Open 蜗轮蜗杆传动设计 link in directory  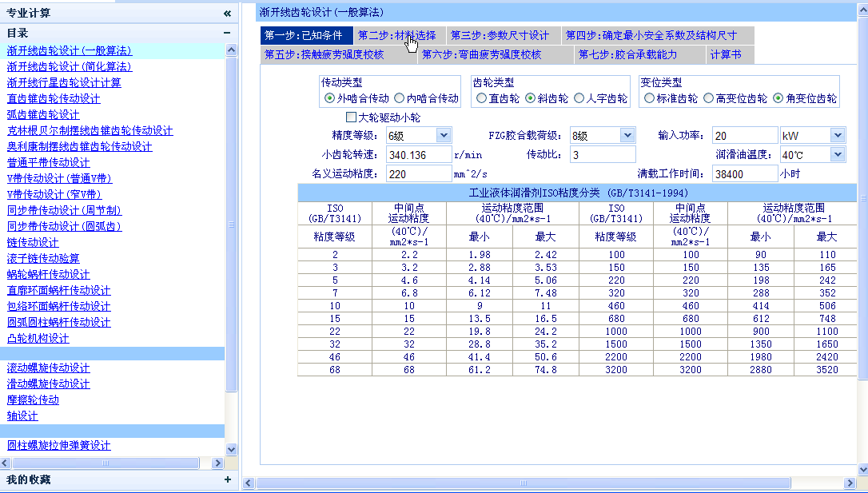[48, 274]
